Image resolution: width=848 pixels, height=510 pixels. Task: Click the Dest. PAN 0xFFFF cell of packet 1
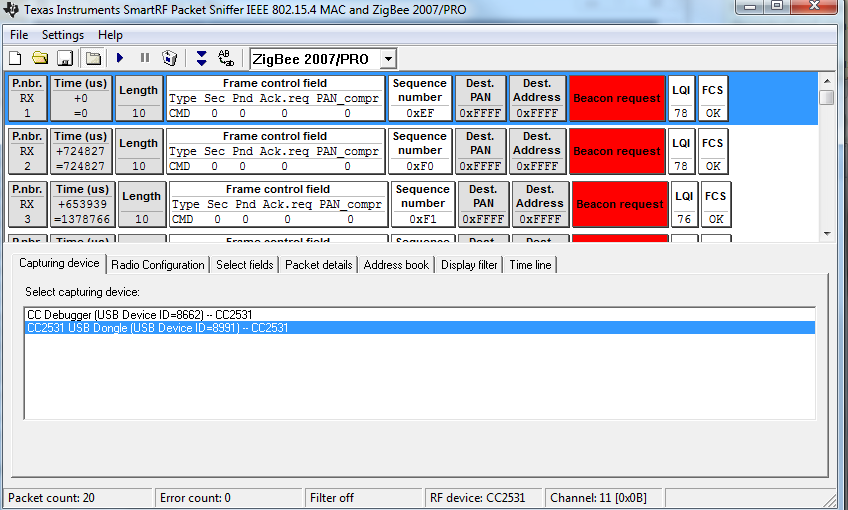point(480,98)
